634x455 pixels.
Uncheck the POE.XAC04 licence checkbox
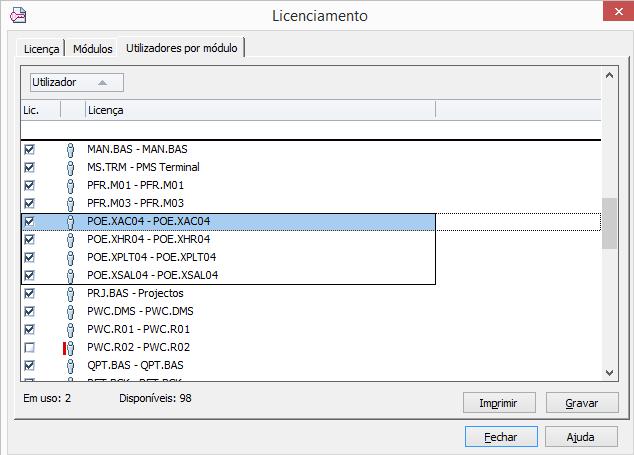coord(29,221)
